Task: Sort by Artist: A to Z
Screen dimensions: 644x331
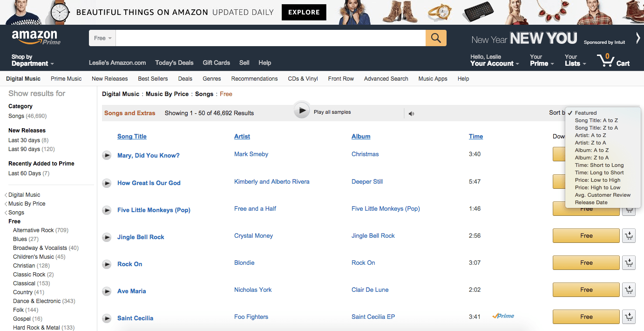Action: pyautogui.click(x=590, y=135)
